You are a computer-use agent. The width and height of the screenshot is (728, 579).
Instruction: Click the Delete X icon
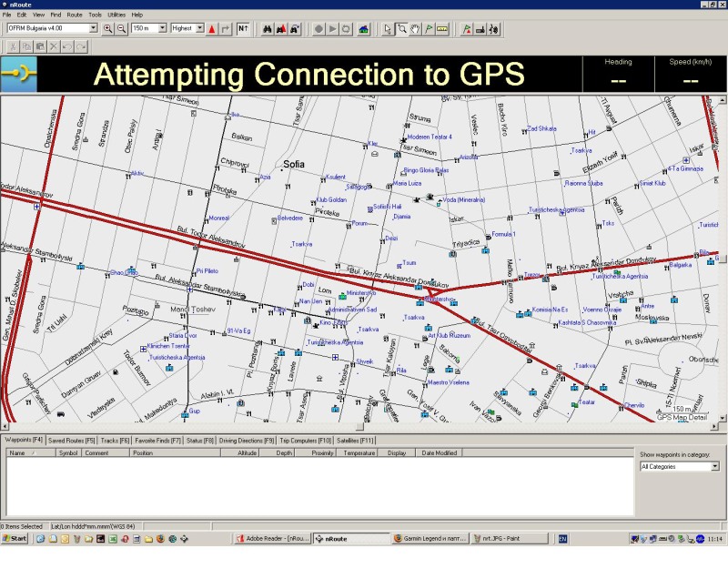[x=54, y=46]
